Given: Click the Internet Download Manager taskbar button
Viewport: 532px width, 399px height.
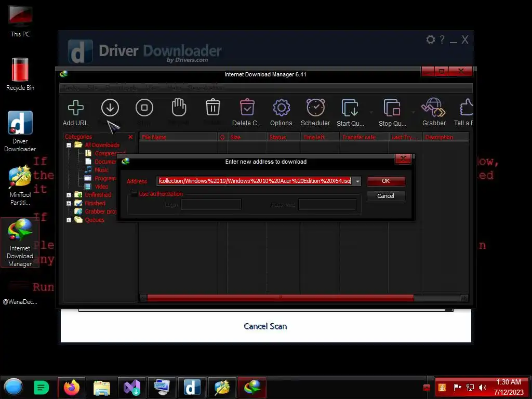Looking at the screenshot, I should coord(252,388).
